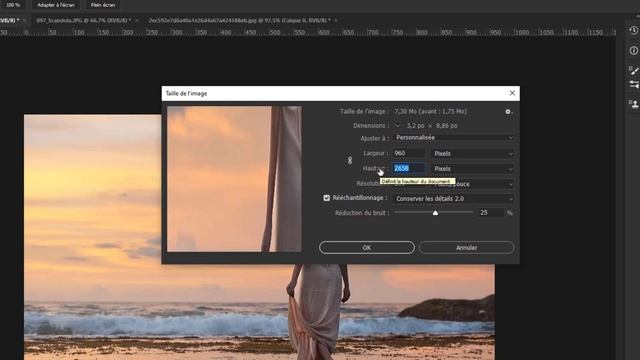Screen dimensions: 640x360
Task: Click the image preview in the dialog
Action: pyautogui.click(x=234, y=179)
